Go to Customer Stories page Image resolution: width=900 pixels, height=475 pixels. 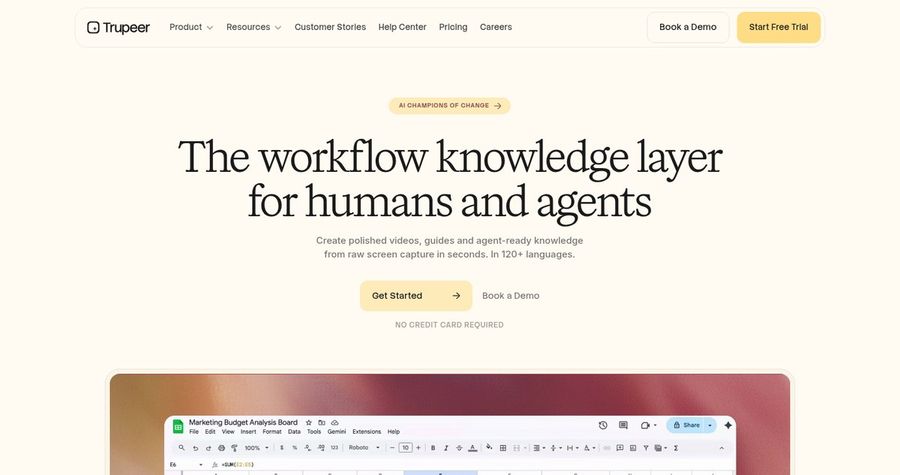330,27
